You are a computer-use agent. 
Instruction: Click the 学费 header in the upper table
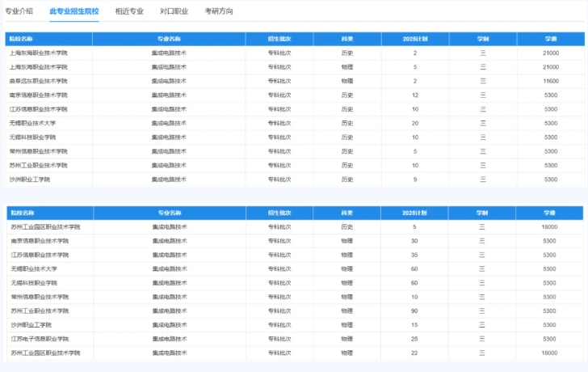(551, 39)
